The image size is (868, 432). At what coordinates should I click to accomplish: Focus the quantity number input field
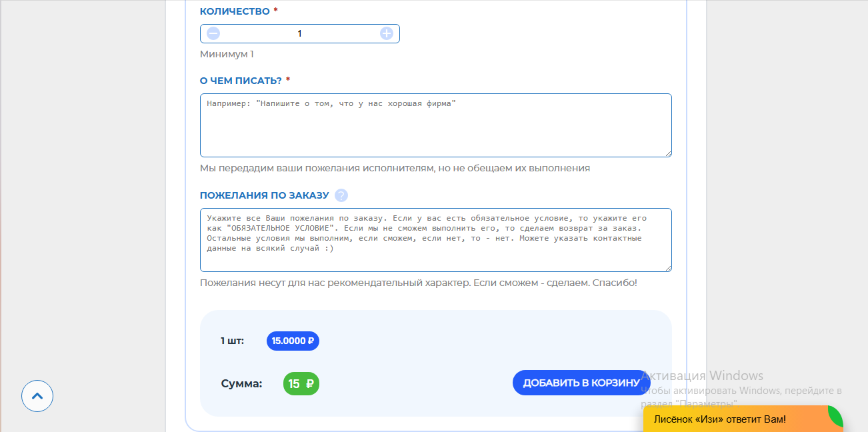tap(299, 33)
